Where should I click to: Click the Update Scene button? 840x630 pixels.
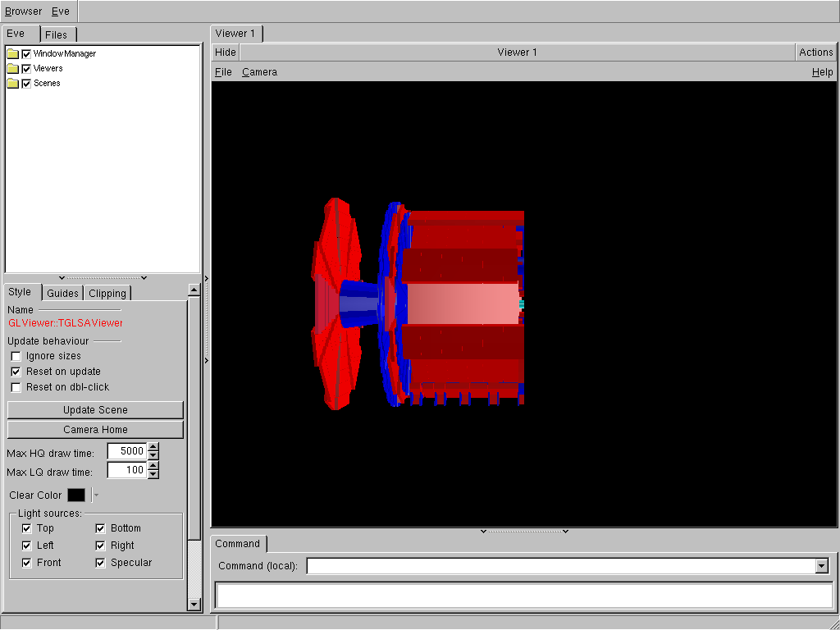[95, 410]
